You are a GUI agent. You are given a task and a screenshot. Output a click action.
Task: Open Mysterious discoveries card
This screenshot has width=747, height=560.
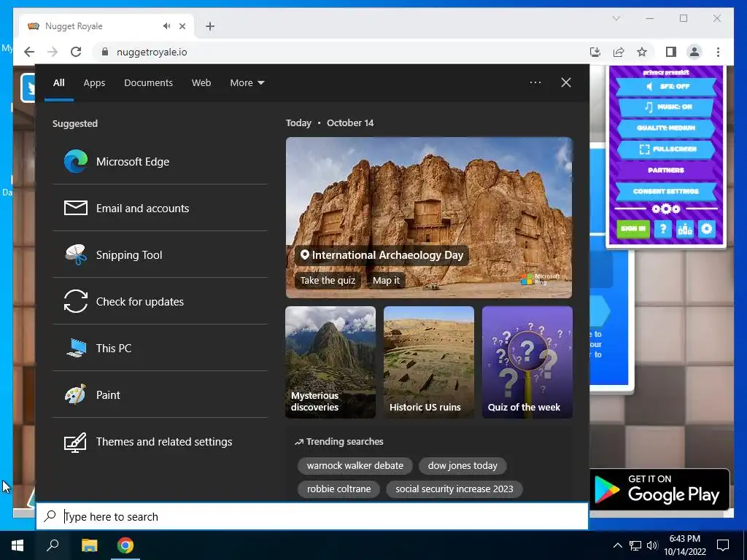(330, 362)
